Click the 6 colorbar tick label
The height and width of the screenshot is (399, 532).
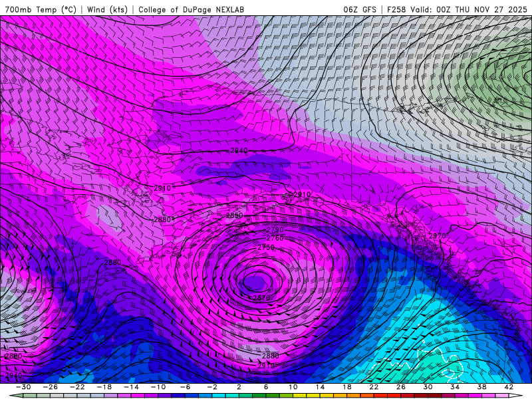[x=266, y=387]
